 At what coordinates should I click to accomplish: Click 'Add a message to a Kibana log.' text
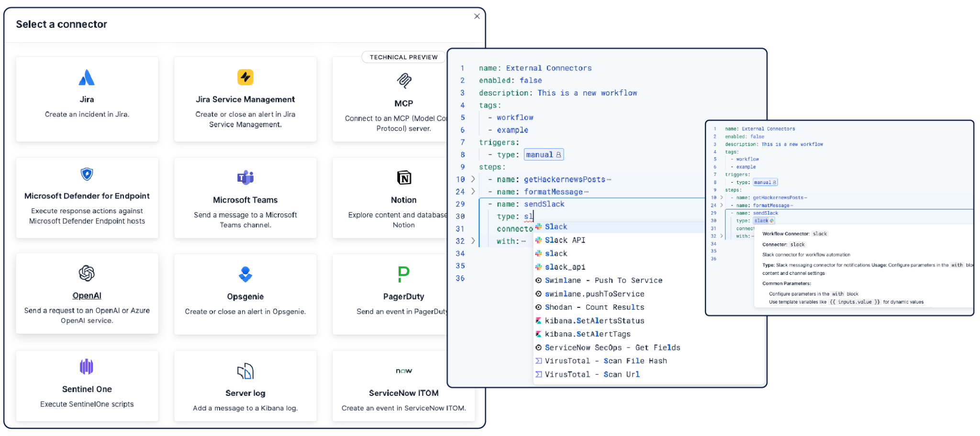pos(245,408)
